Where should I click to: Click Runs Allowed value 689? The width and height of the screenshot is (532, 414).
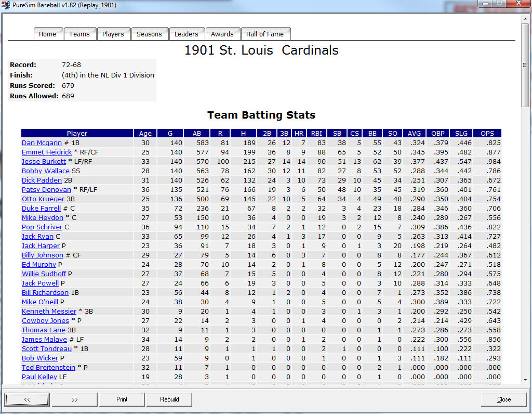(x=68, y=96)
